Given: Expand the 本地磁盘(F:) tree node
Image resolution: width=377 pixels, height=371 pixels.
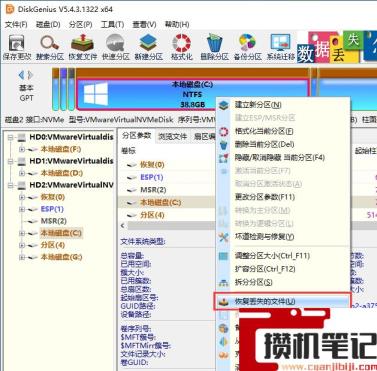Looking at the screenshot, I should point(22,149).
